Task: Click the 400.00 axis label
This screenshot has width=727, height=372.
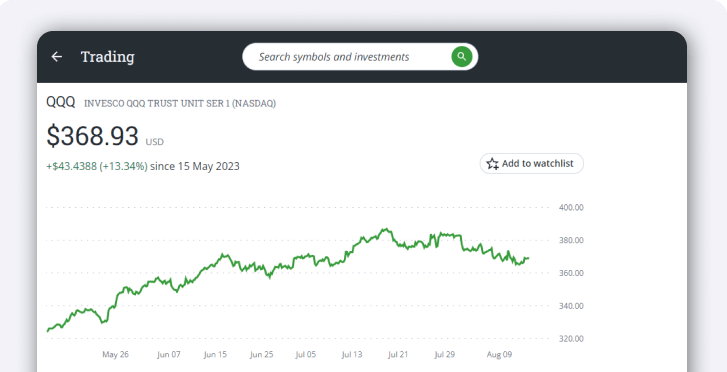Action: (x=571, y=208)
